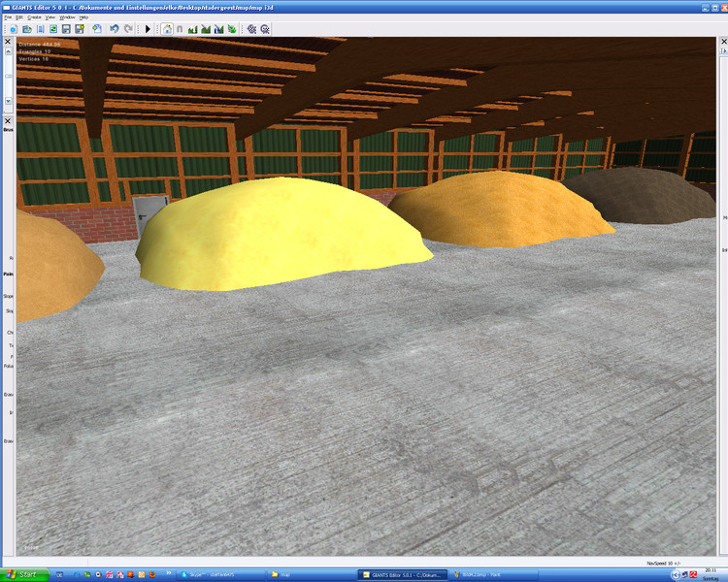Click the dark brown heap in viewport
Screen dimensions: 728x582
[x=643, y=195]
